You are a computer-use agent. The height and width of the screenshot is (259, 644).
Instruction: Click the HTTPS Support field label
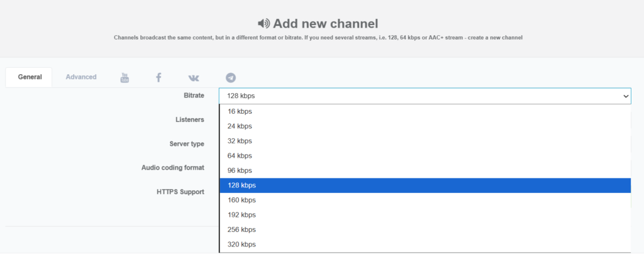tap(180, 192)
